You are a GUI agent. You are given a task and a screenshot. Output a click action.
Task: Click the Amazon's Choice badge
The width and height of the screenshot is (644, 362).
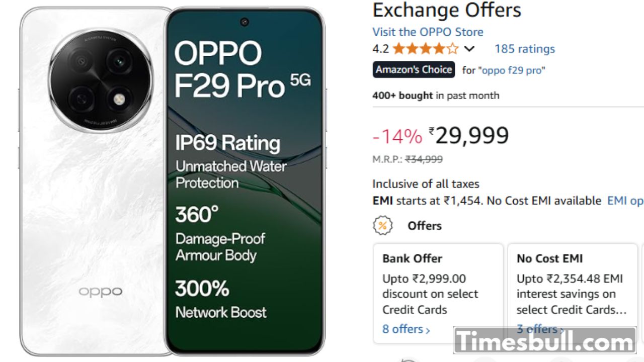coord(414,70)
